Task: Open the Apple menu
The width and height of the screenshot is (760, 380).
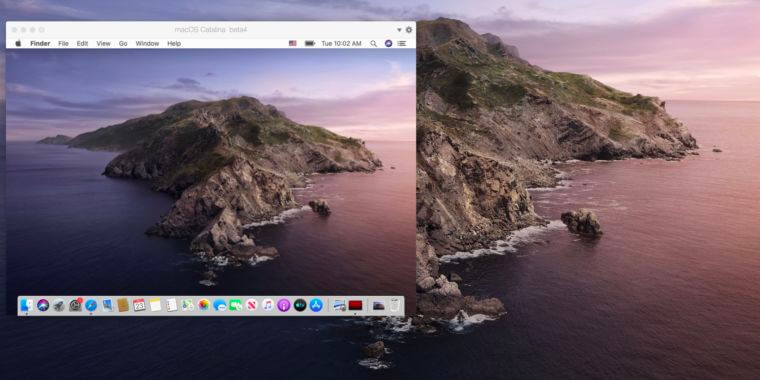Action: (18, 43)
